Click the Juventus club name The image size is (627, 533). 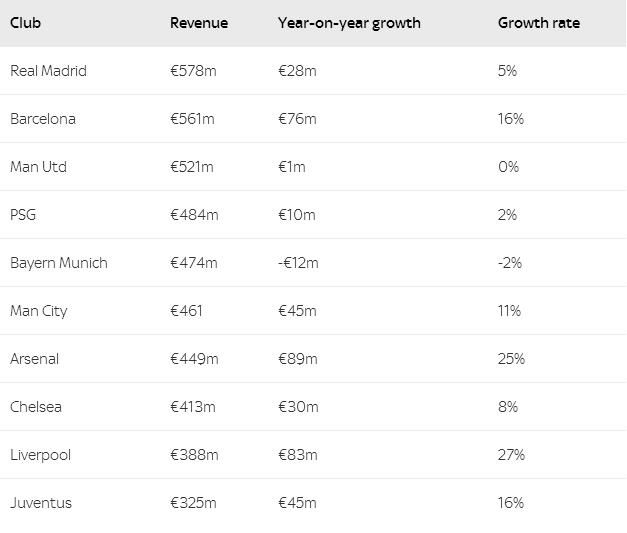coord(41,503)
